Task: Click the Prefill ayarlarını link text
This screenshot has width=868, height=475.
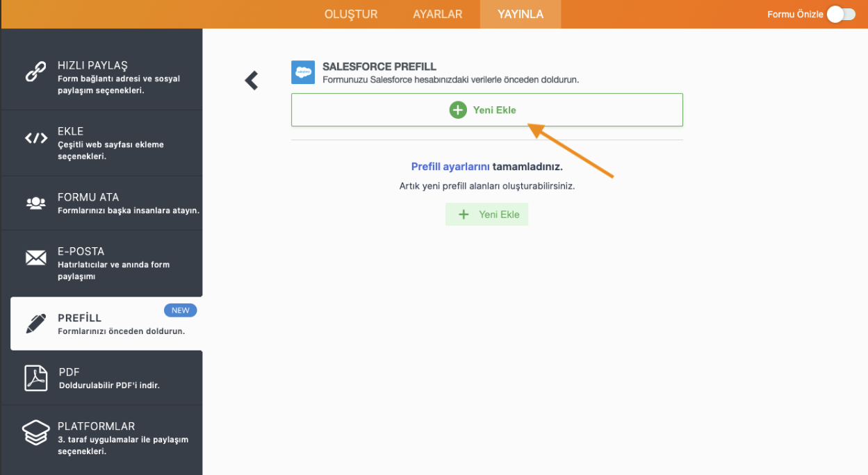Action: click(x=451, y=167)
